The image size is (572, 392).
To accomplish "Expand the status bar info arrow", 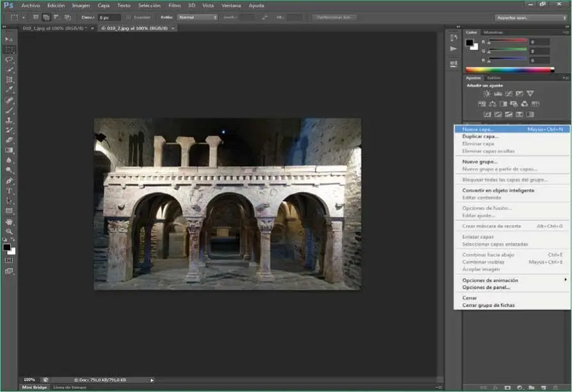I will [x=152, y=380].
